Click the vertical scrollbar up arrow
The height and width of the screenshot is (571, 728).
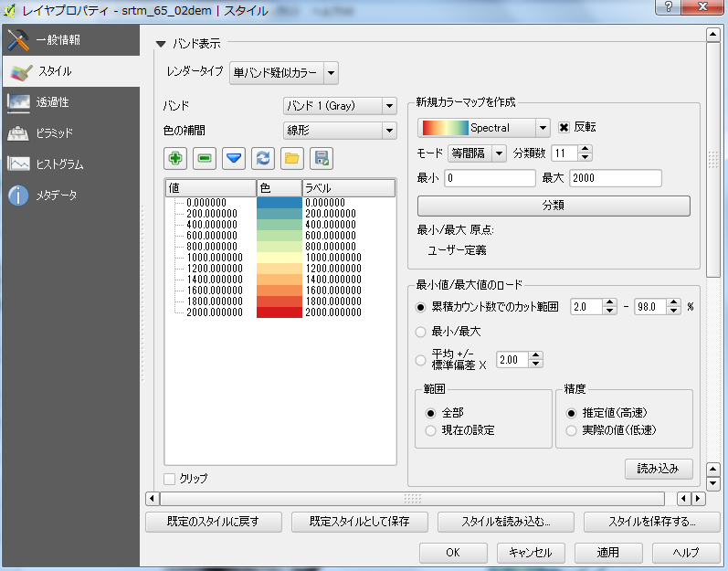click(712, 35)
